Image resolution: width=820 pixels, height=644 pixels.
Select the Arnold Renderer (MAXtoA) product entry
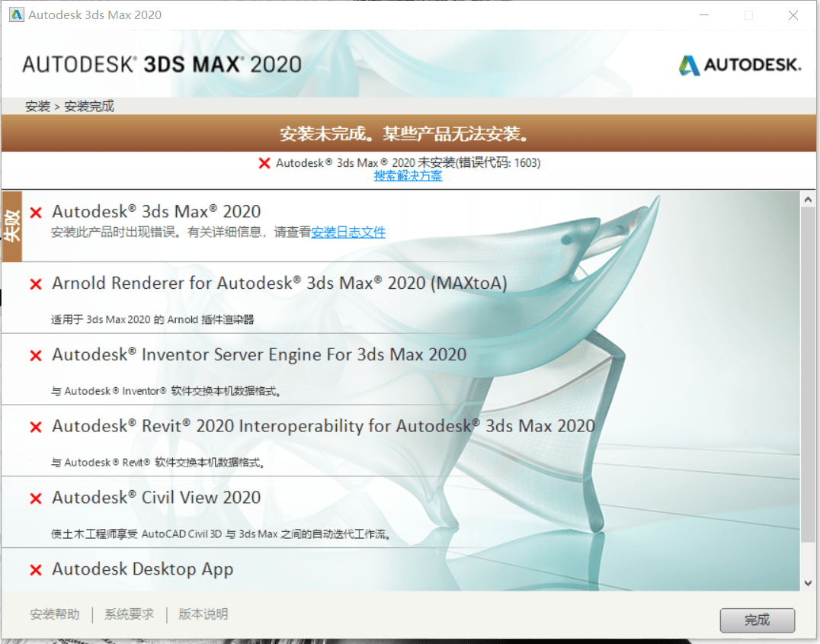(401, 298)
